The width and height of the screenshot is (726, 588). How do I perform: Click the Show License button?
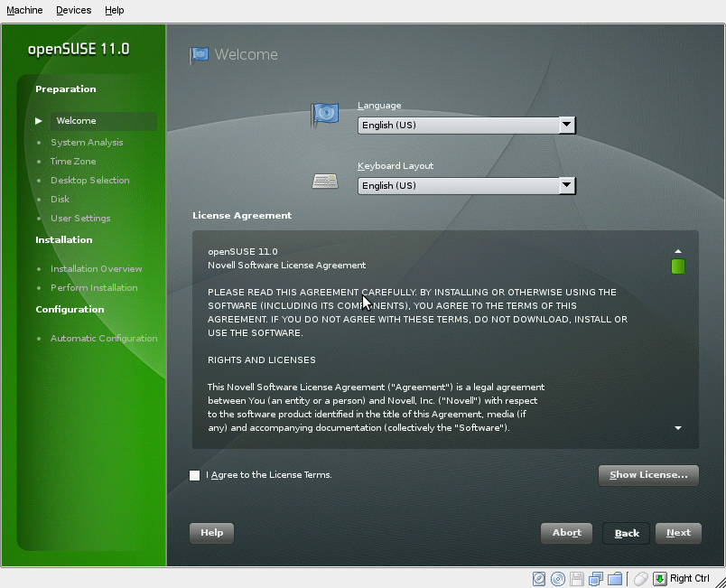point(648,475)
